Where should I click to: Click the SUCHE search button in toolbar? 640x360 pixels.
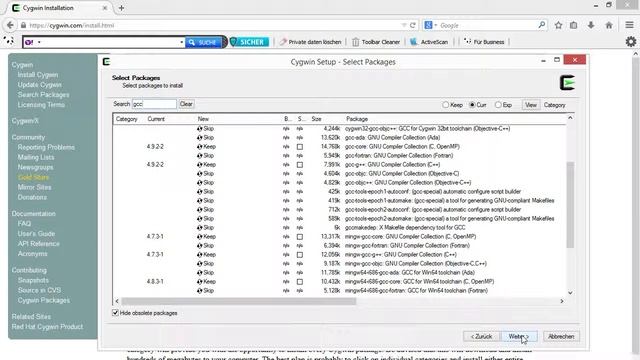204,42
